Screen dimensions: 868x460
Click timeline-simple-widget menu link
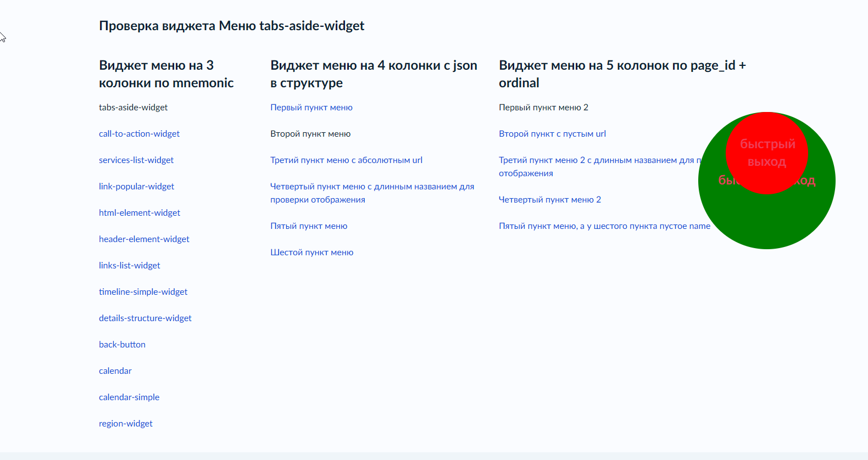click(143, 292)
